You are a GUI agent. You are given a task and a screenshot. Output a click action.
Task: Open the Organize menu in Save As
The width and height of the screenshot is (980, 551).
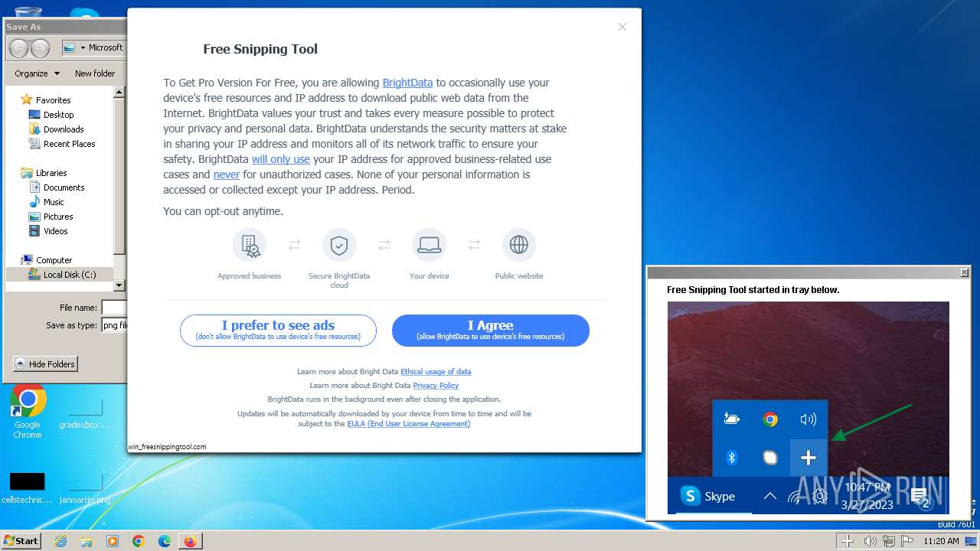(x=37, y=73)
